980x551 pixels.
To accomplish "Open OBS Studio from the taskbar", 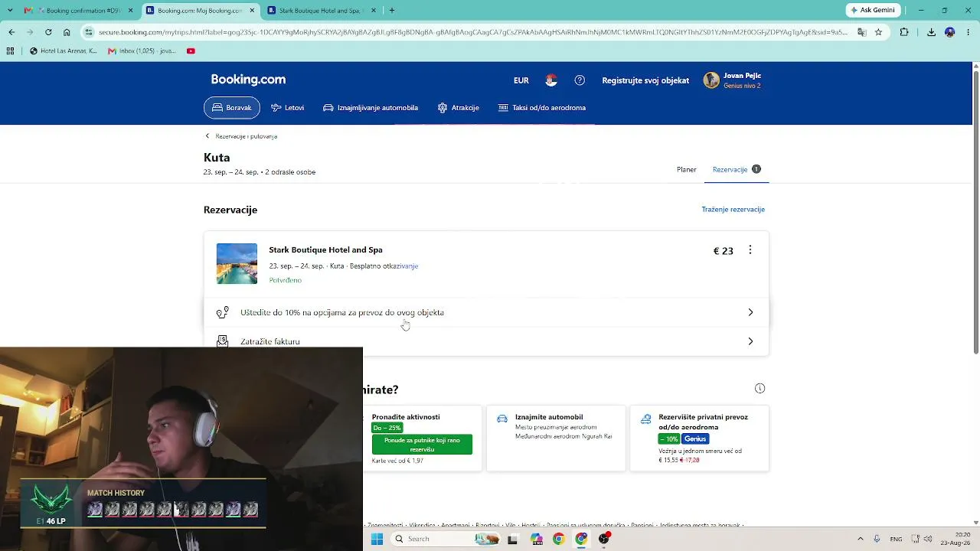I will click(604, 539).
